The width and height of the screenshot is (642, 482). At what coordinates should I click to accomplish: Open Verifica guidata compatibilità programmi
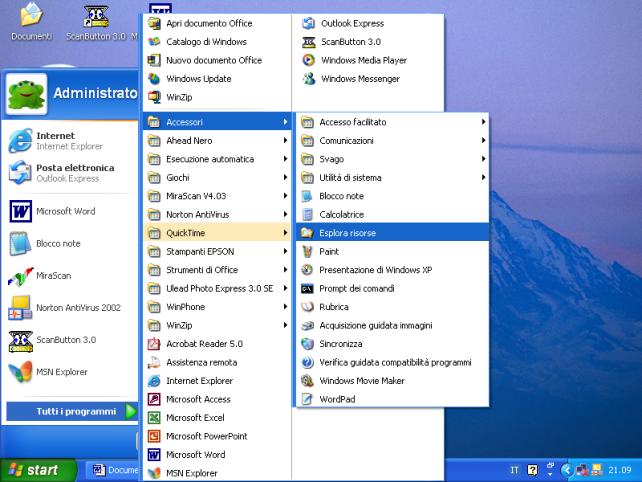(392, 362)
